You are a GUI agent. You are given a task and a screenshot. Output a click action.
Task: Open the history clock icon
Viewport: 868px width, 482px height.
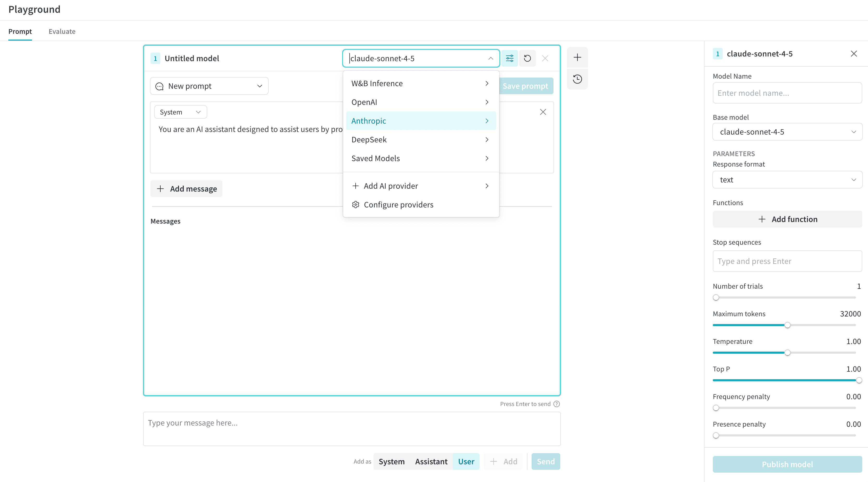577,79
